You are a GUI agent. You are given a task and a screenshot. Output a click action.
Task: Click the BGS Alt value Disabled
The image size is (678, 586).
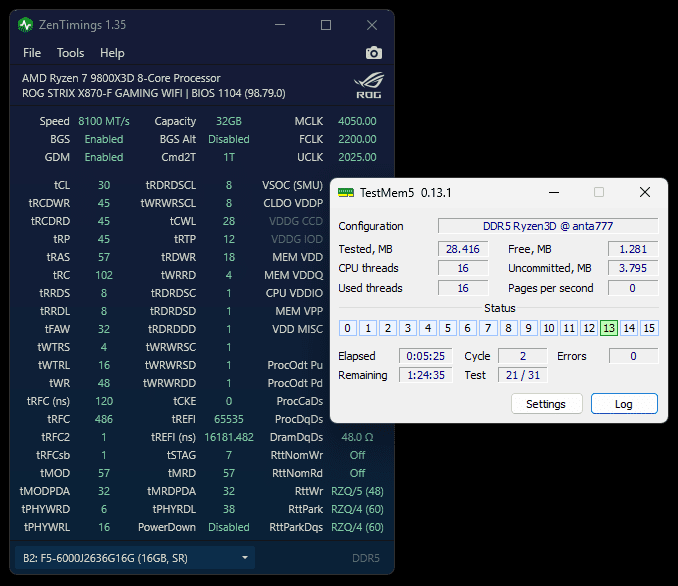[x=229, y=139]
